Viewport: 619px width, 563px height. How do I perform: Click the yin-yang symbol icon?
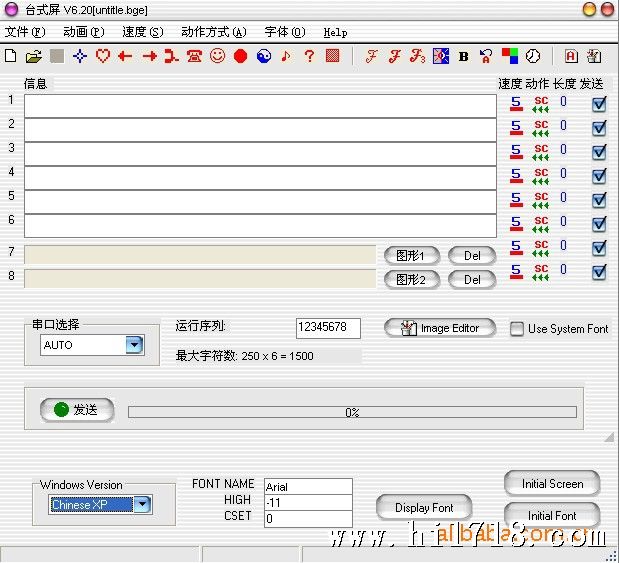(x=263, y=56)
